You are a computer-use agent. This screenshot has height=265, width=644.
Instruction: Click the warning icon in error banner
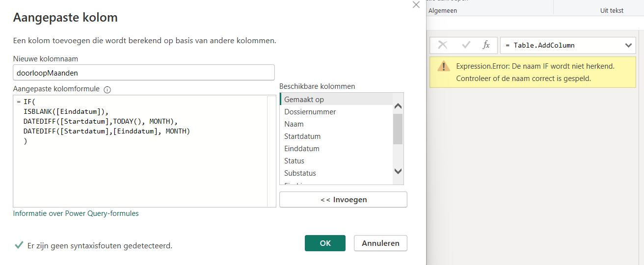(x=444, y=66)
